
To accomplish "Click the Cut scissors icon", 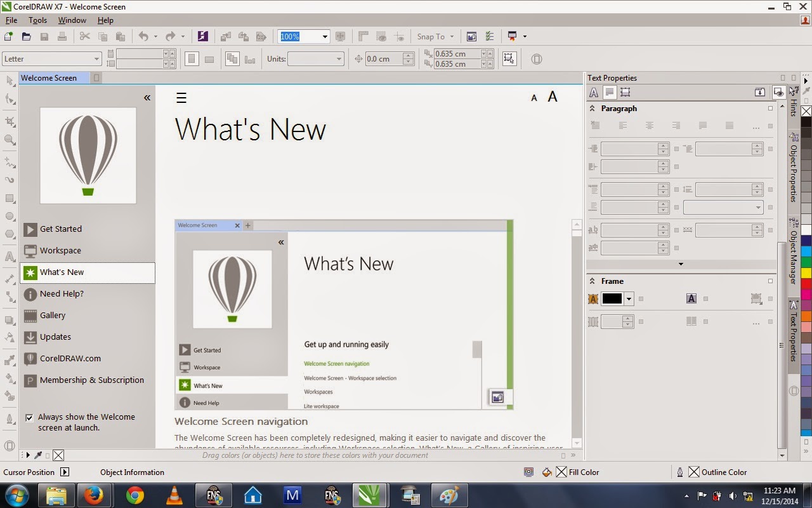I will (84, 36).
